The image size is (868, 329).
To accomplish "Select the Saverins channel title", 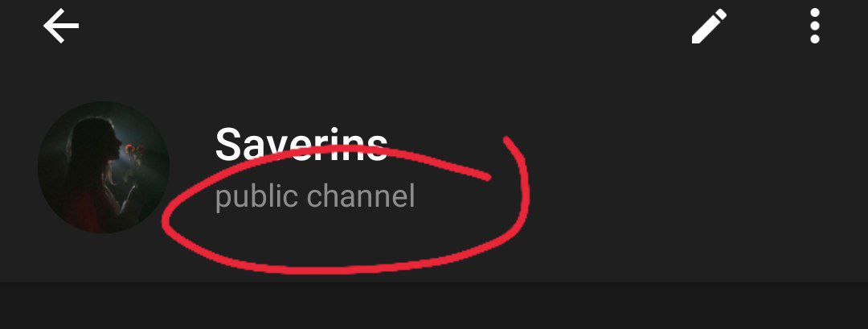I will (x=301, y=144).
